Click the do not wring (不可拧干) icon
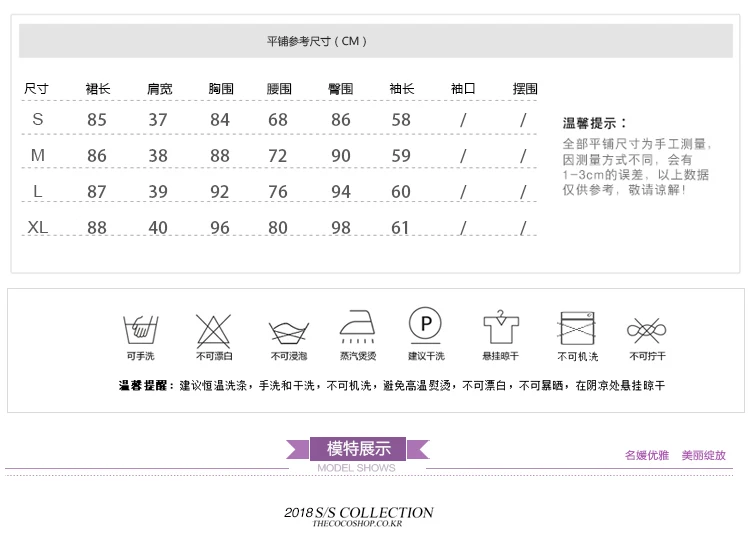This screenshot has width=750, height=550. click(647, 330)
